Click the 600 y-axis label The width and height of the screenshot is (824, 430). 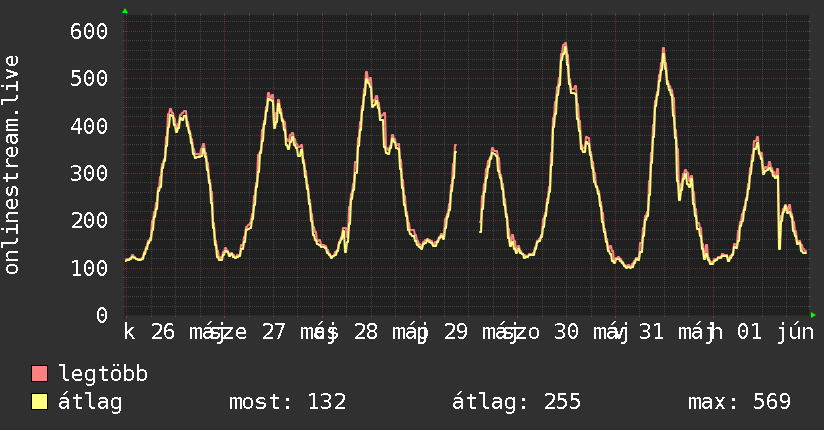pos(89,31)
